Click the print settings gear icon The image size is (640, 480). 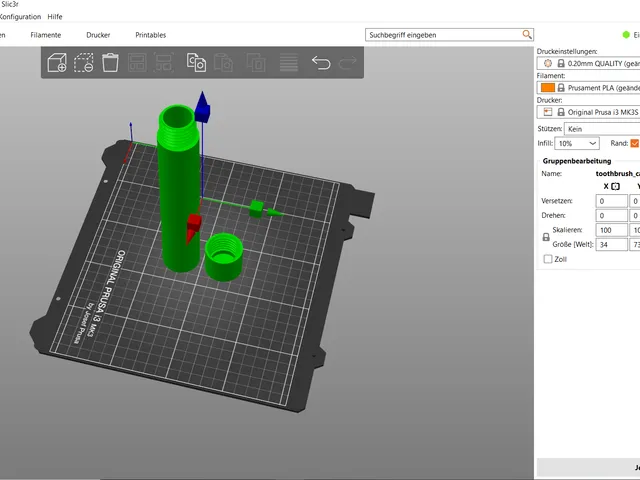(548, 63)
